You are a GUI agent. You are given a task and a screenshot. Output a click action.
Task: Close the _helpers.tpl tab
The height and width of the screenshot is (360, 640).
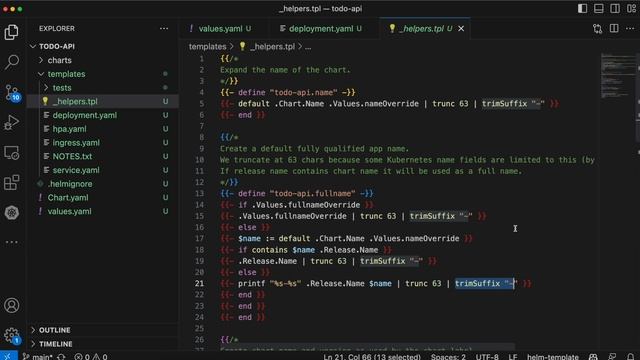pyautogui.click(x=461, y=29)
